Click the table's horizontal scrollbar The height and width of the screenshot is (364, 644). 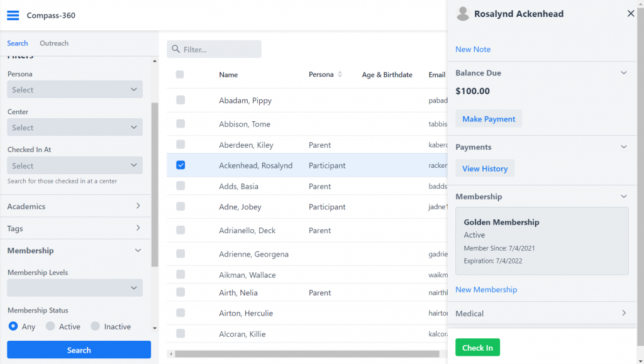(x=307, y=354)
